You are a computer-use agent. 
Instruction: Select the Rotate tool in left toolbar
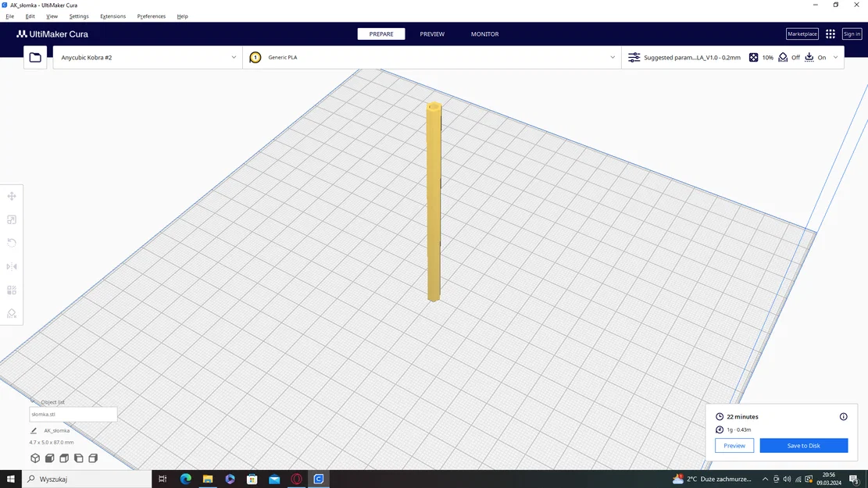tap(12, 243)
